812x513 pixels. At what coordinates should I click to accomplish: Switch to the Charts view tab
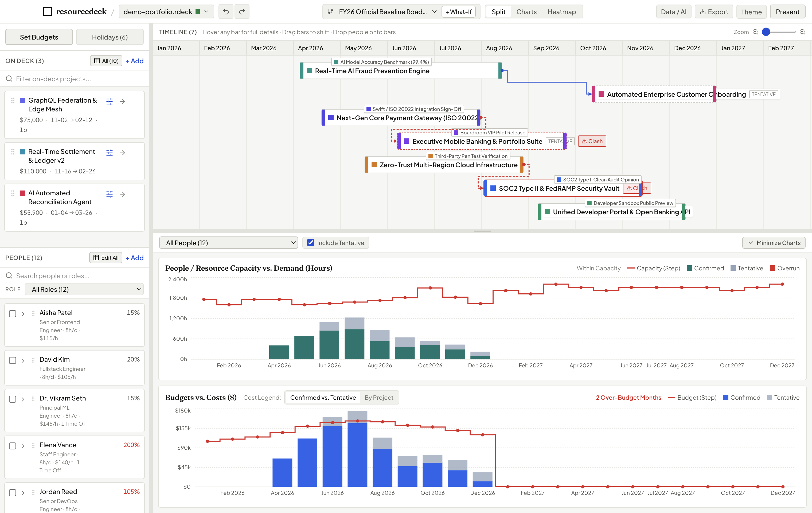(x=526, y=12)
